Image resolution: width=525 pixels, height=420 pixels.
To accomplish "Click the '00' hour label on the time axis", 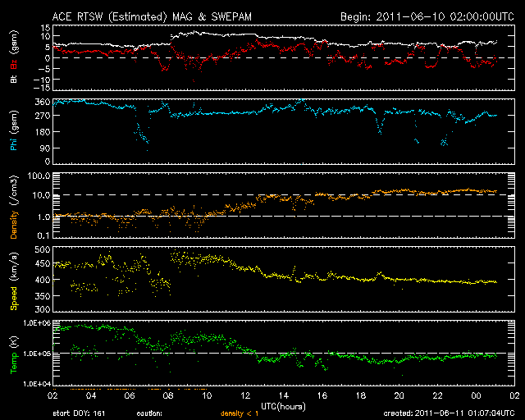I will pos(476,396).
